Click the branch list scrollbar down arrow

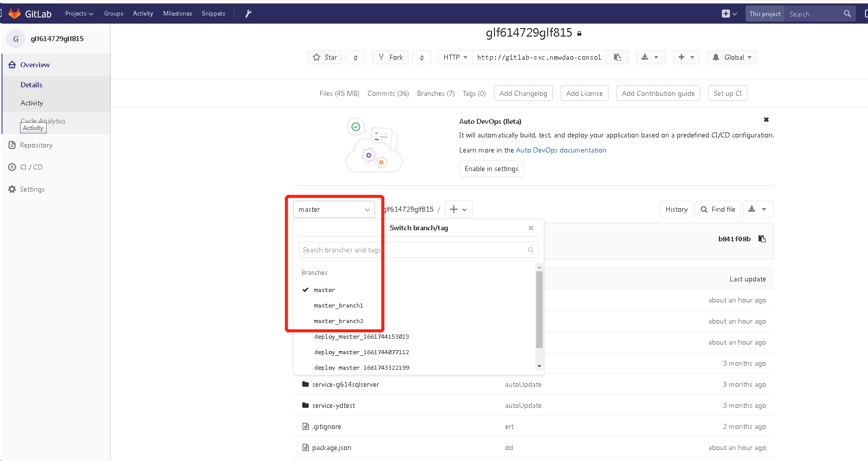[540, 366]
